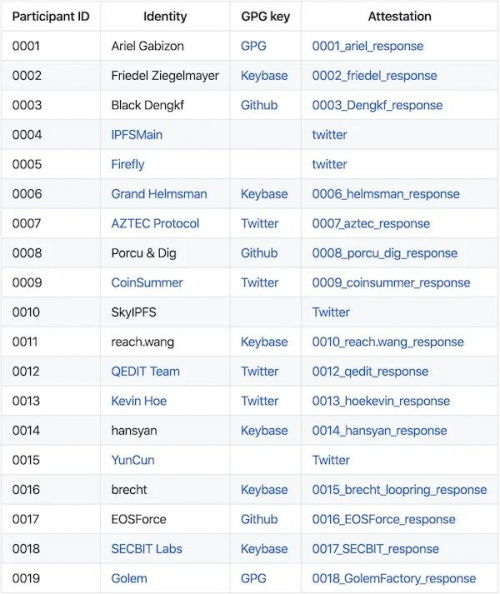500x594 pixels.
Task: Open the 0010_reach.wang_response attestation
Action: click(x=388, y=342)
